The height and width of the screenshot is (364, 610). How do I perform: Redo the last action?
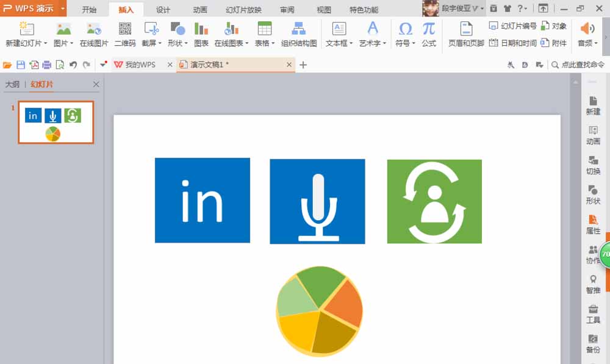[87, 65]
